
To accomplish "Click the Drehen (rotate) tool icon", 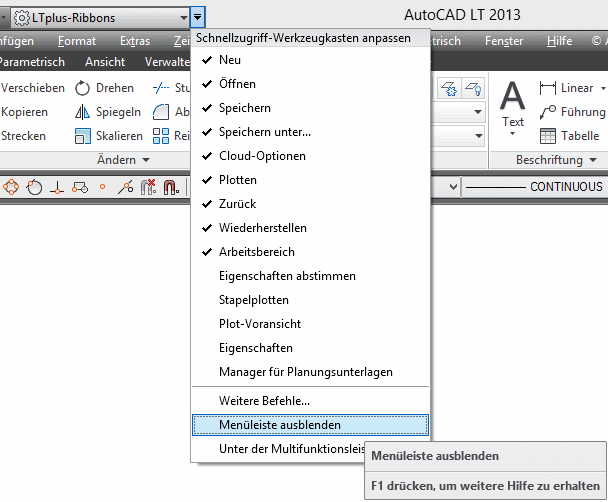I will (x=83, y=88).
